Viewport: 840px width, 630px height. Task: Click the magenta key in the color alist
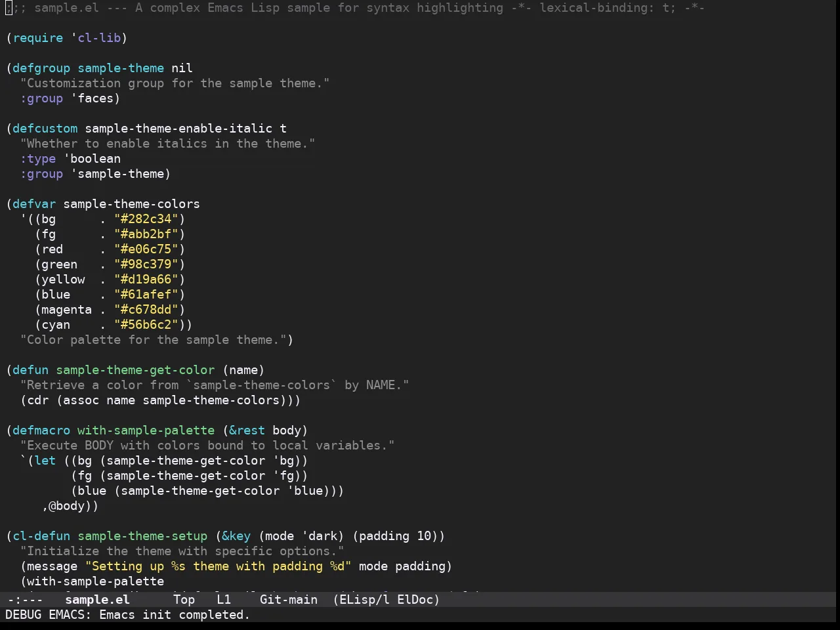(x=67, y=310)
